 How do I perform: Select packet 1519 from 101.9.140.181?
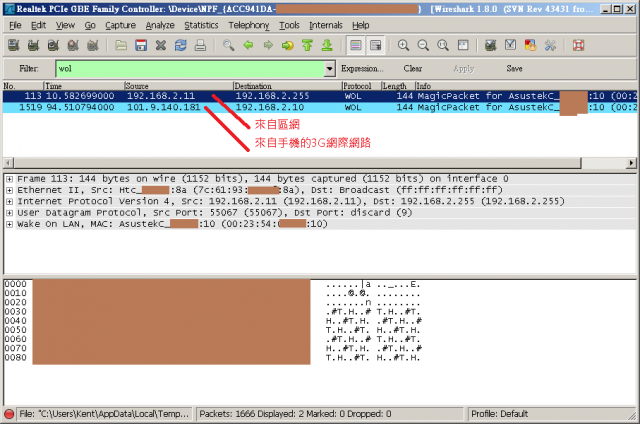(x=320, y=107)
